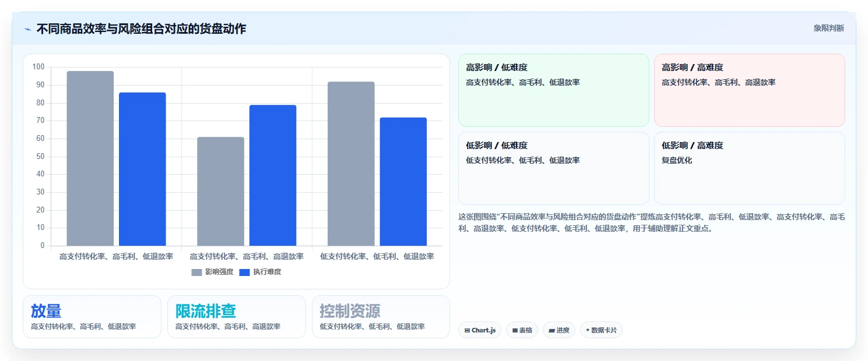Click the 进度 tag chip
868x361 pixels.
coord(559,330)
